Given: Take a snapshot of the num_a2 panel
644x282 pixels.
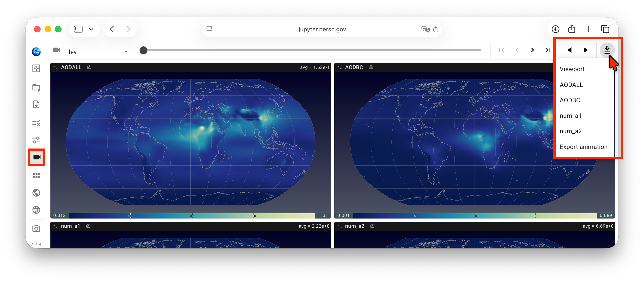Looking at the screenshot, I should click(x=372, y=226).
